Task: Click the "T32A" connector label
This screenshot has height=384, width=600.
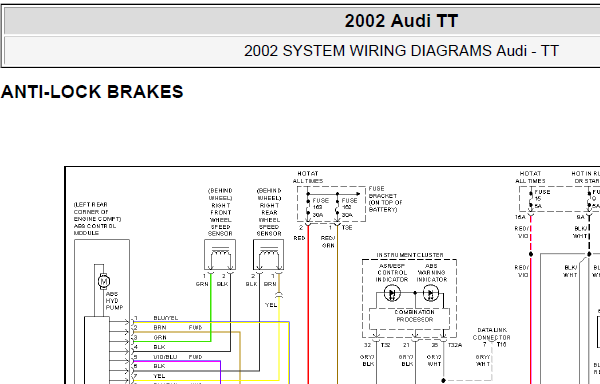Action: [x=455, y=345]
